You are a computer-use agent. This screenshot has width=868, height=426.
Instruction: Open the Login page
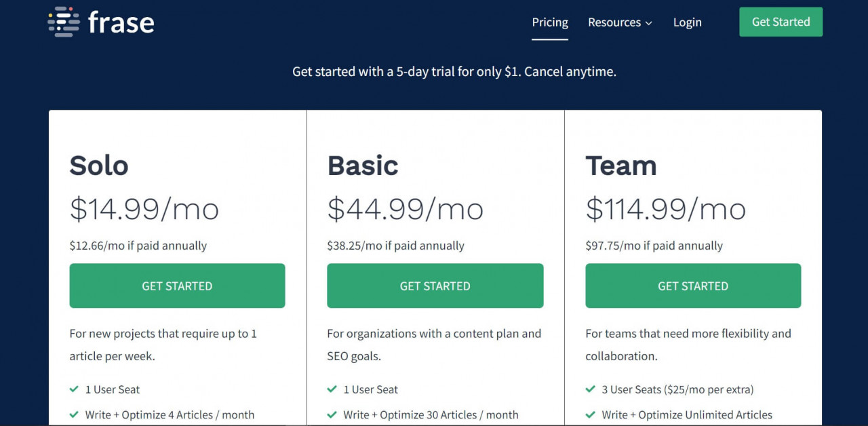(688, 22)
